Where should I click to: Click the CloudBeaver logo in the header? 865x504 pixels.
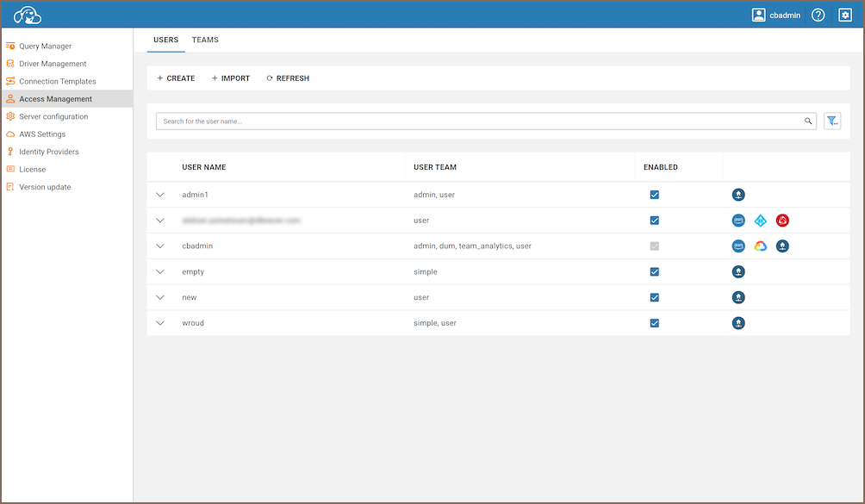(28, 15)
